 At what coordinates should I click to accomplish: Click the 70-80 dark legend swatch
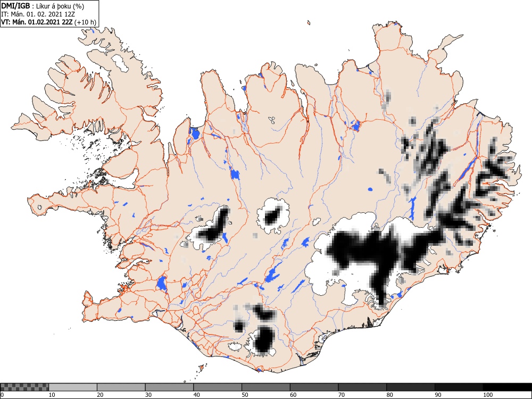pyautogui.click(x=362, y=387)
